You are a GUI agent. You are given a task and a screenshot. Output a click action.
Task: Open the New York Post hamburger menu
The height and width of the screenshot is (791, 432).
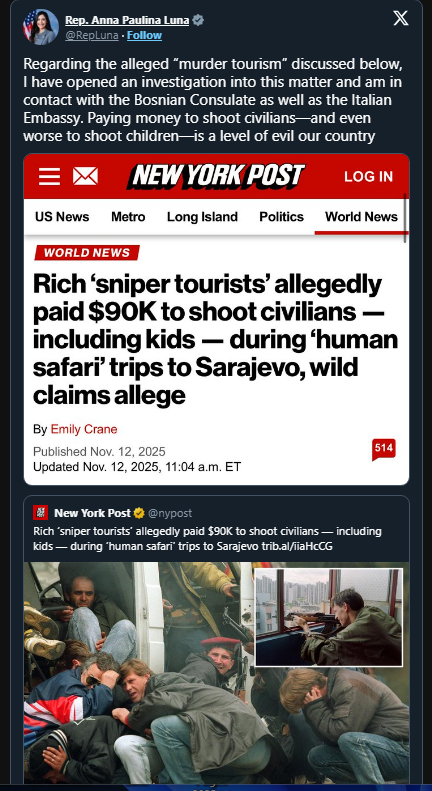(49, 177)
